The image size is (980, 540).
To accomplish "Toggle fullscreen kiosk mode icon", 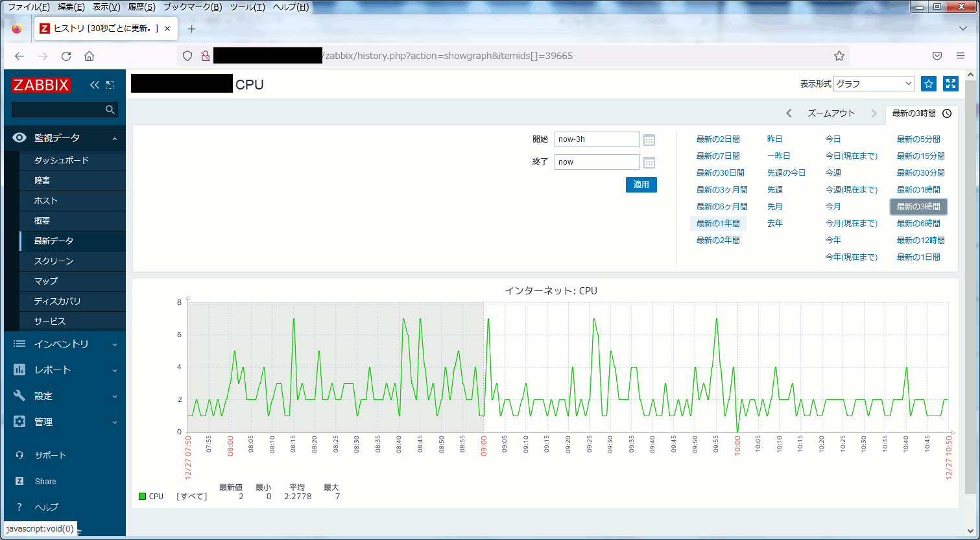I will 951,84.
